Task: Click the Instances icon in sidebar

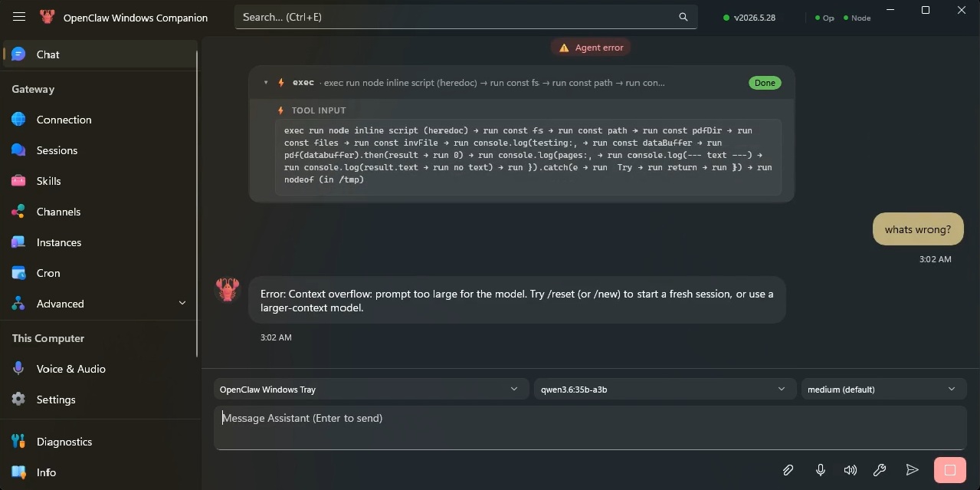Action: point(18,242)
